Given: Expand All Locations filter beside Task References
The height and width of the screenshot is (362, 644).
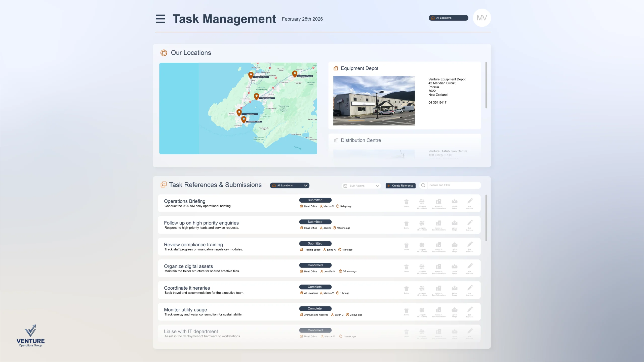Looking at the screenshot, I should coord(290,186).
